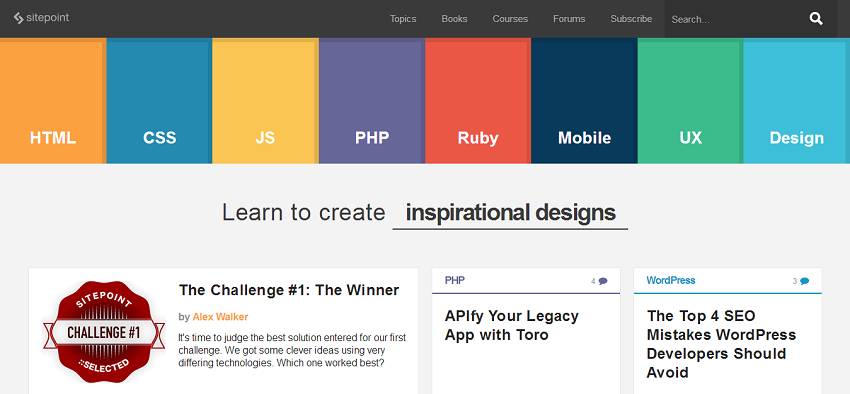
Task: Open 'APIfy Your Legacy App with Toro' article
Action: (x=511, y=325)
